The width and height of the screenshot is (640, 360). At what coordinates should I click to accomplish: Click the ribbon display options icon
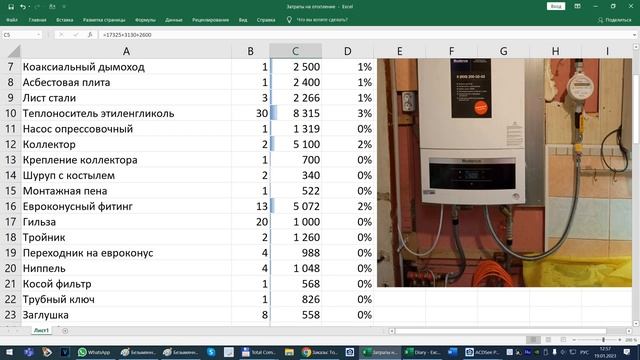tap(578, 7)
